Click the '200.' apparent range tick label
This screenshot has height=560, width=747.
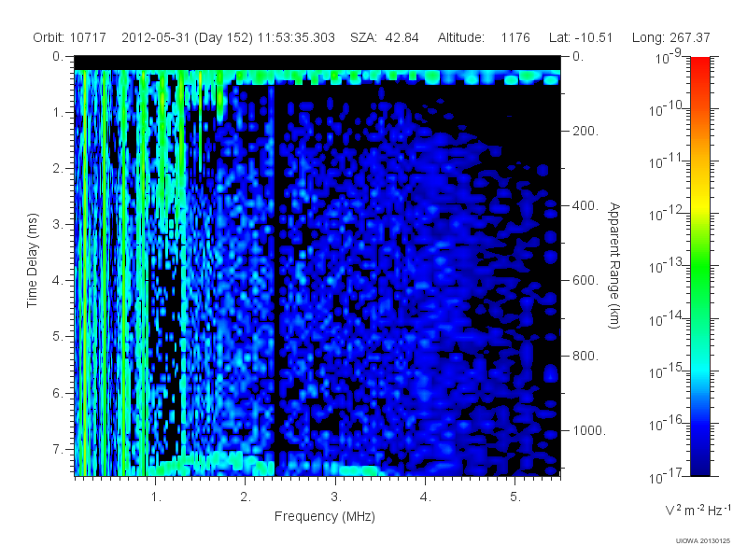(x=585, y=131)
